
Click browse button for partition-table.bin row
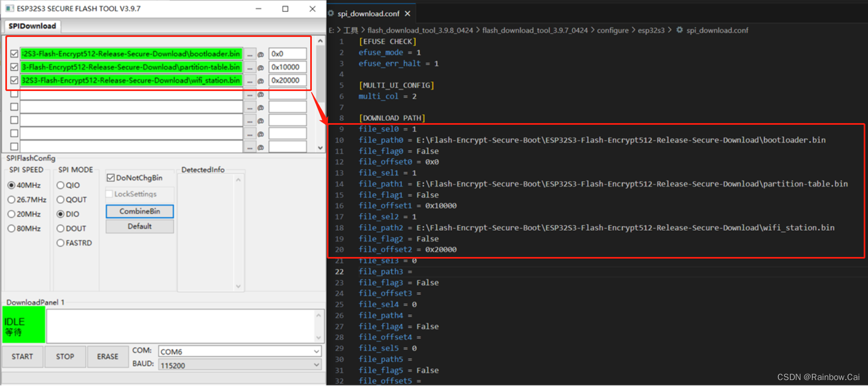click(x=250, y=67)
